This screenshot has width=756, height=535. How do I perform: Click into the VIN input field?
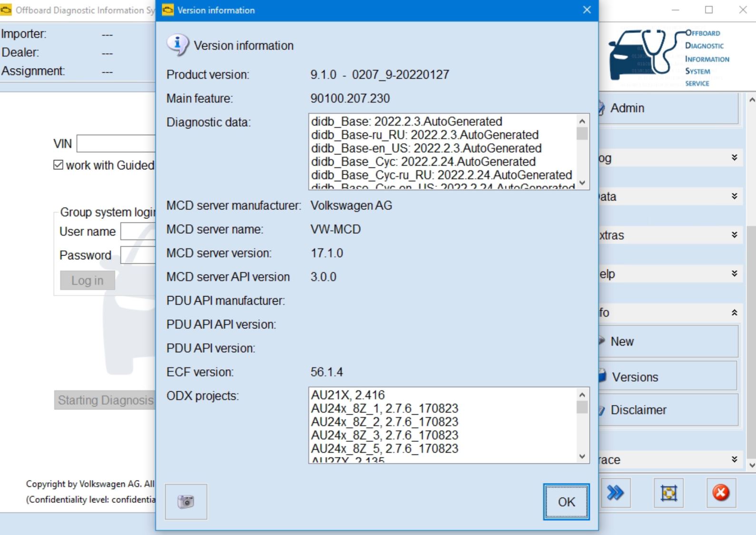pos(117,144)
